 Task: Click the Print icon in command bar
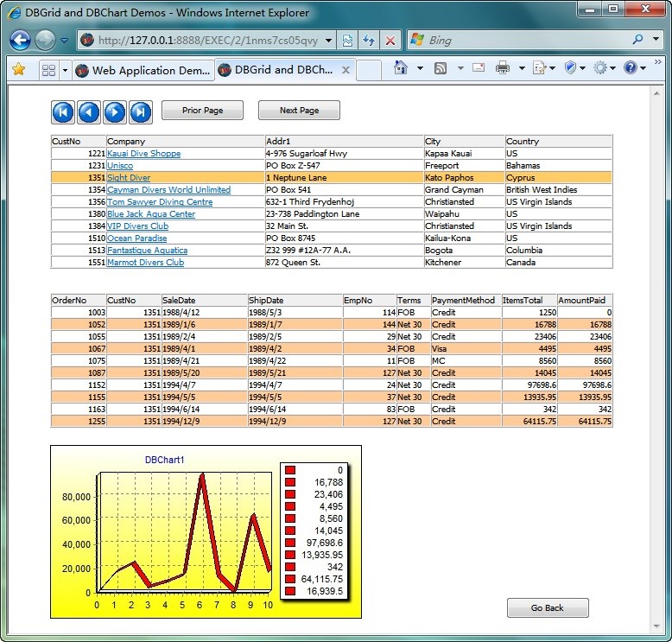[x=503, y=68]
